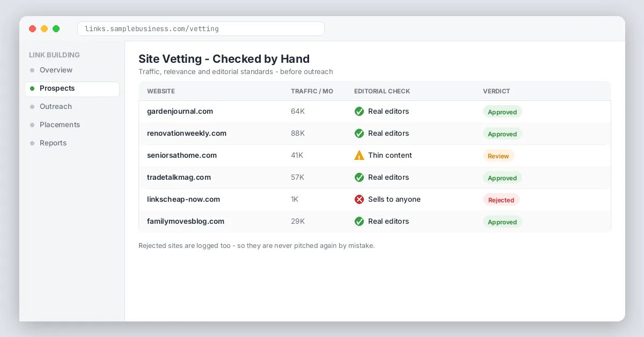Click Approved badge for gardenjournal.com
This screenshot has height=337, width=644.
[x=502, y=112]
